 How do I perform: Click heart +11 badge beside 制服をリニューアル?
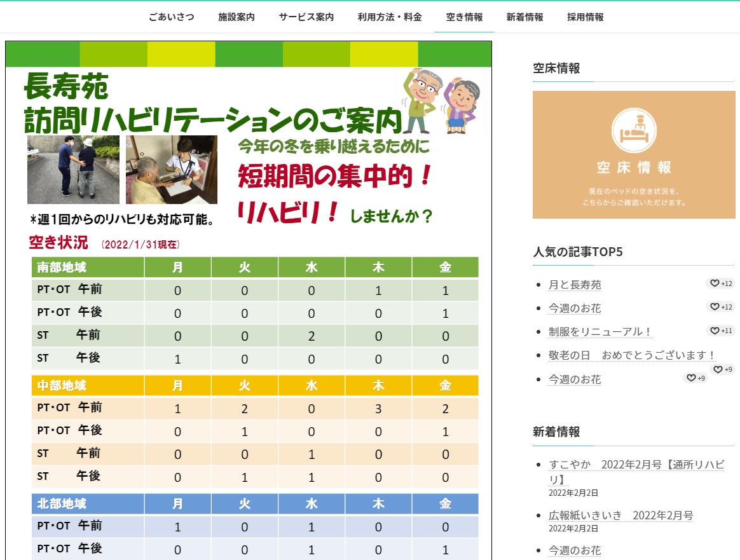[720, 331]
